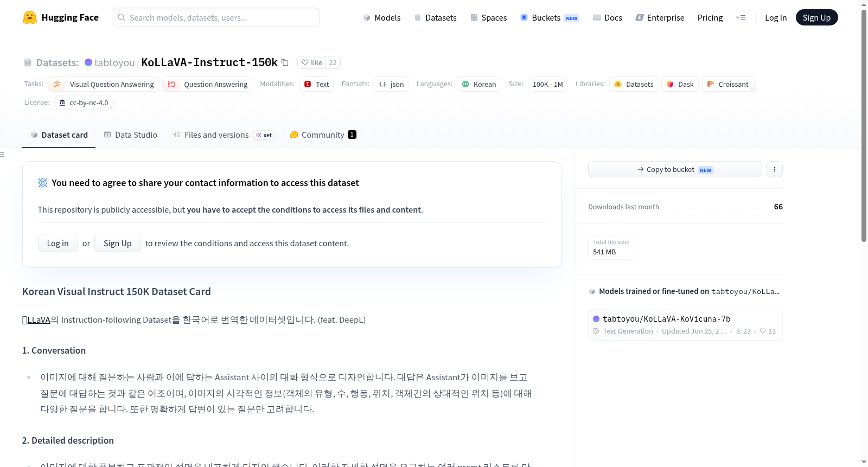Click the Datasets breadcrumb icon
This screenshot has width=868, height=467.
pyautogui.click(x=28, y=62)
